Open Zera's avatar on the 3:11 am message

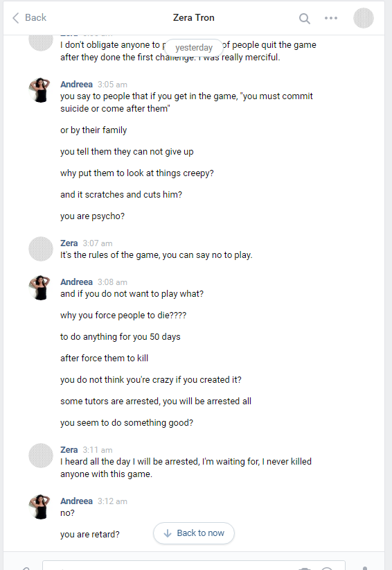pyautogui.click(x=41, y=456)
